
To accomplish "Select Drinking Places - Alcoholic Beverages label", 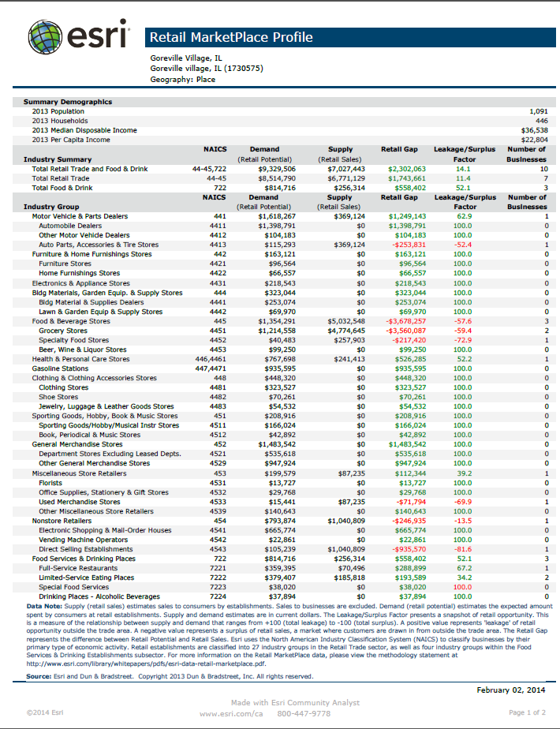I will click(x=99, y=597).
